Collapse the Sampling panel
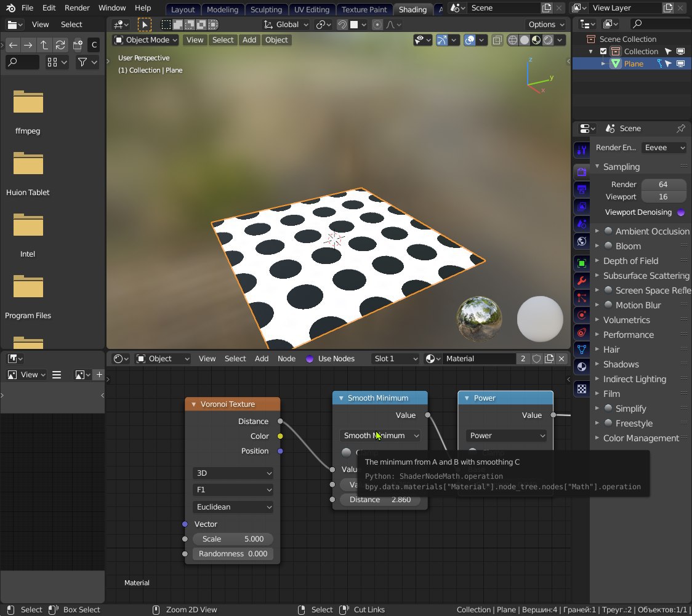 point(621,167)
